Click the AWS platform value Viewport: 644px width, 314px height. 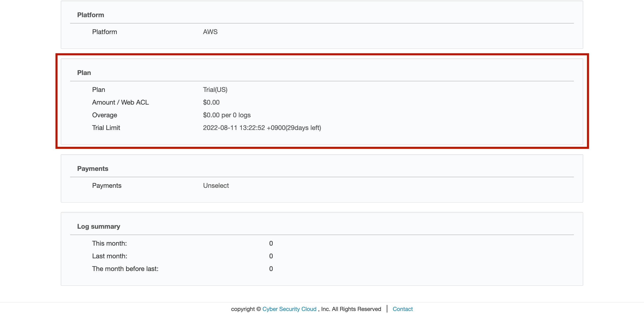(210, 32)
